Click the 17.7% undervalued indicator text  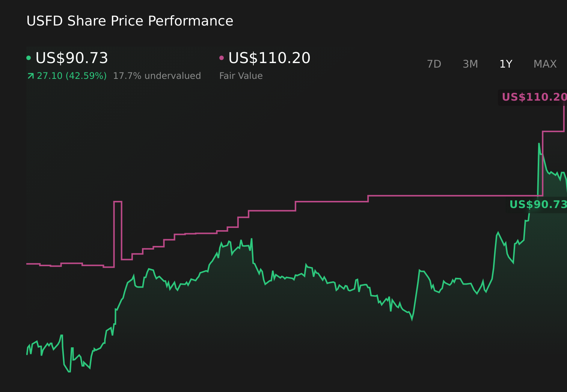click(x=157, y=75)
